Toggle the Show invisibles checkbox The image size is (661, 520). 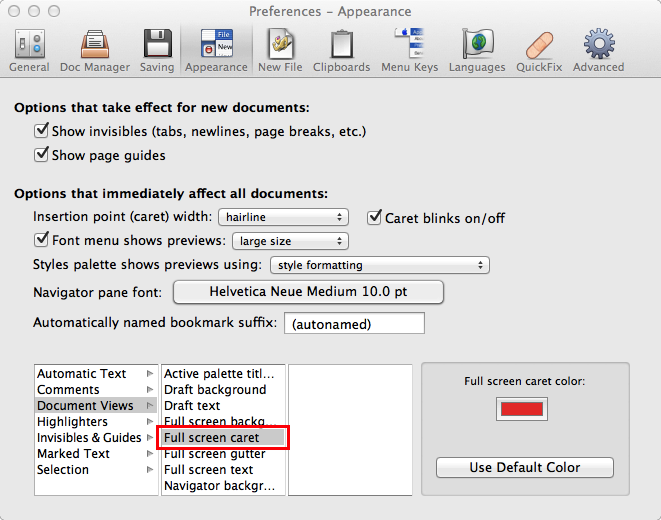pos(42,131)
